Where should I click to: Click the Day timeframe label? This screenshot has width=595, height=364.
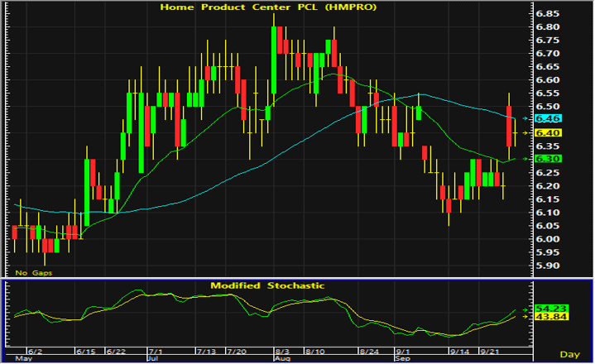coord(570,355)
